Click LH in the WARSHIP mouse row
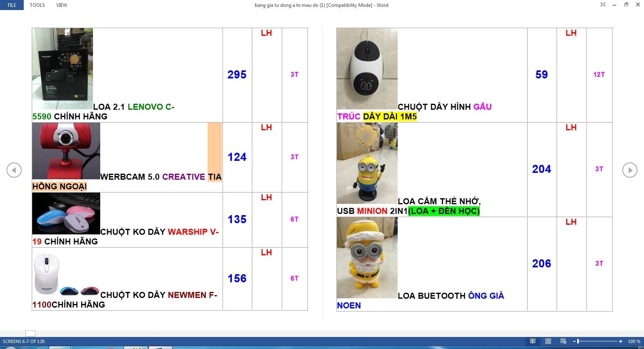Viewport: 644px width, 349px height. pyautogui.click(x=266, y=197)
